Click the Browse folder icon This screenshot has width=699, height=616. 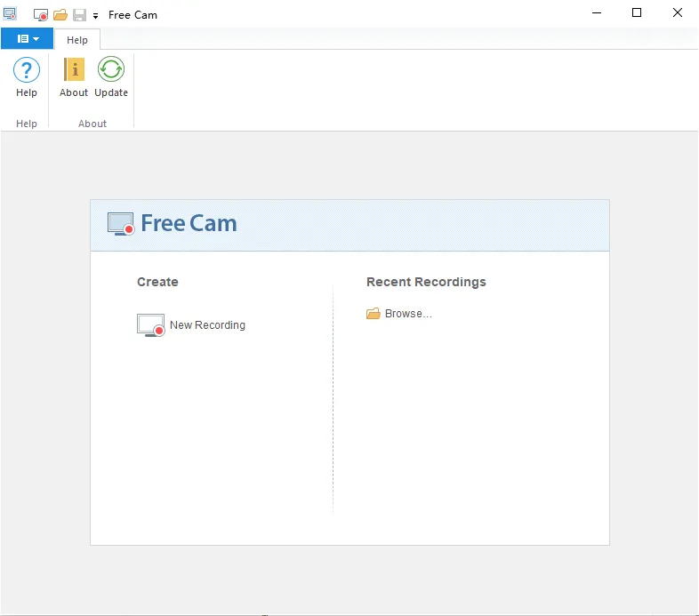374,314
